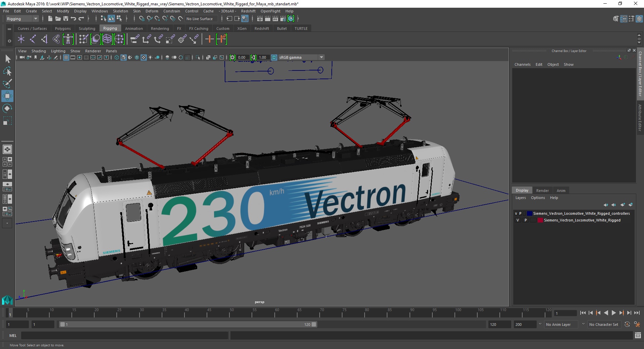Open the vertical Attribute Editor side tab
This screenshot has height=349, width=644.
(640, 117)
